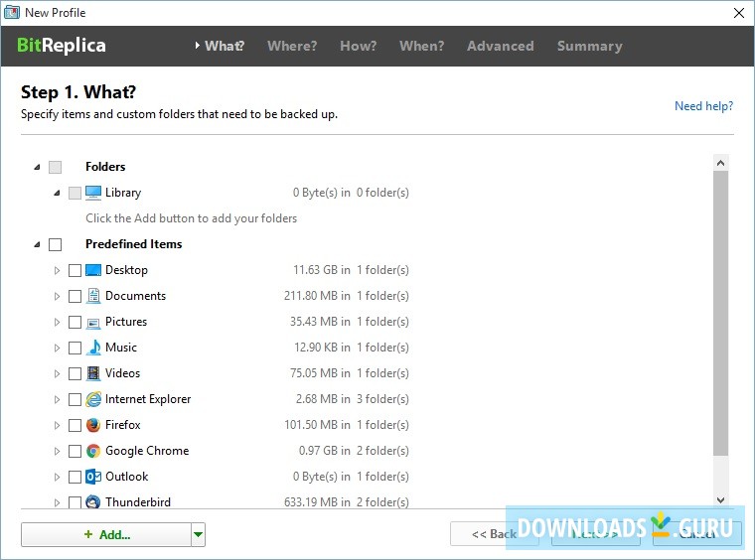Collapse the Folders group

[37, 167]
